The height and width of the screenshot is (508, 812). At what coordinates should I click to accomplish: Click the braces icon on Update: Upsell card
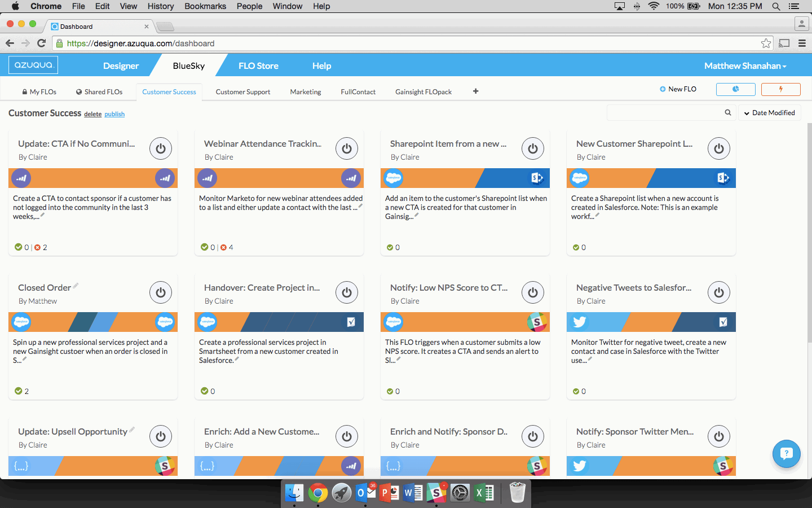point(21,466)
